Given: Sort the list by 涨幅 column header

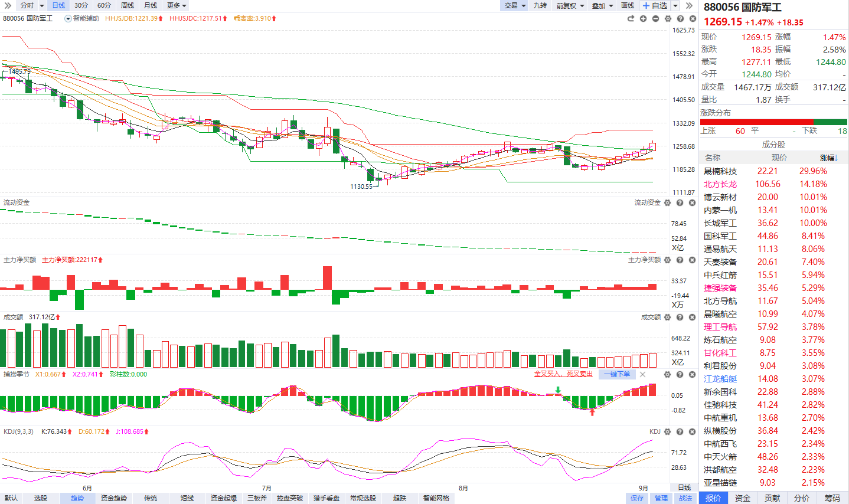Looking at the screenshot, I should pos(828,158).
